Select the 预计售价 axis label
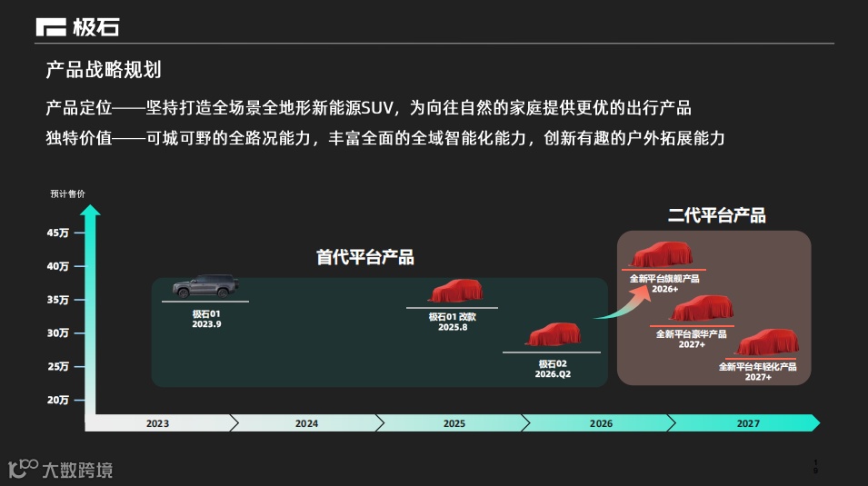This screenshot has width=868, height=486. (x=67, y=193)
